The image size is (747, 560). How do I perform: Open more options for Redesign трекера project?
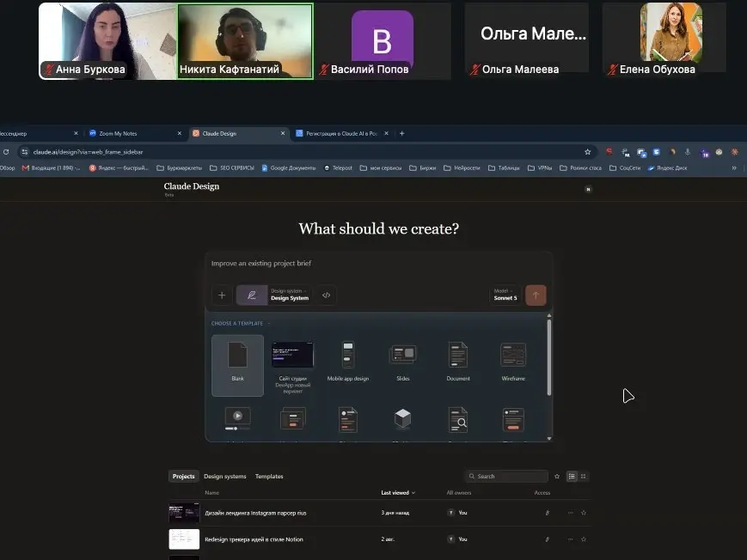pyautogui.click(x=570, y=539)
